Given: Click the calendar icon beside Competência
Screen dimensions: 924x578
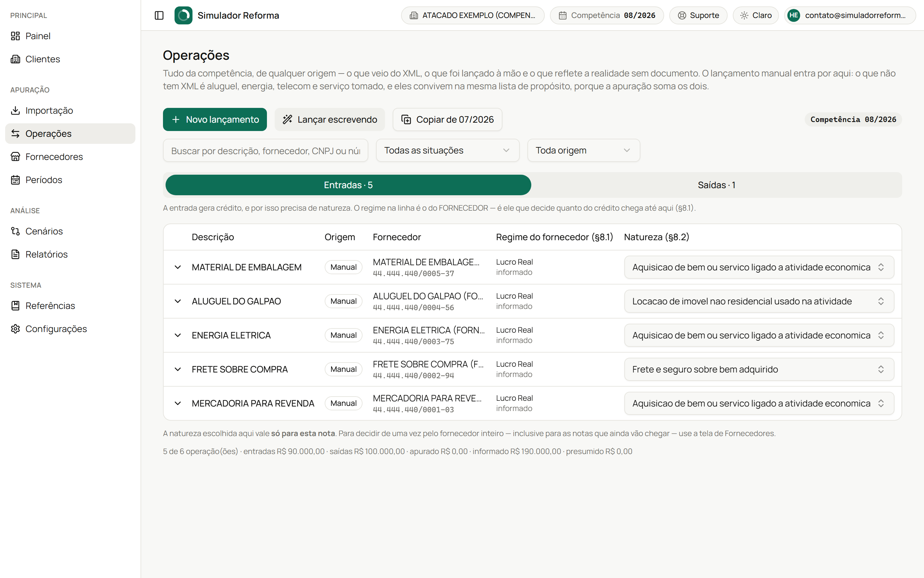Looking at the screenshot, I should click(562, 15).
